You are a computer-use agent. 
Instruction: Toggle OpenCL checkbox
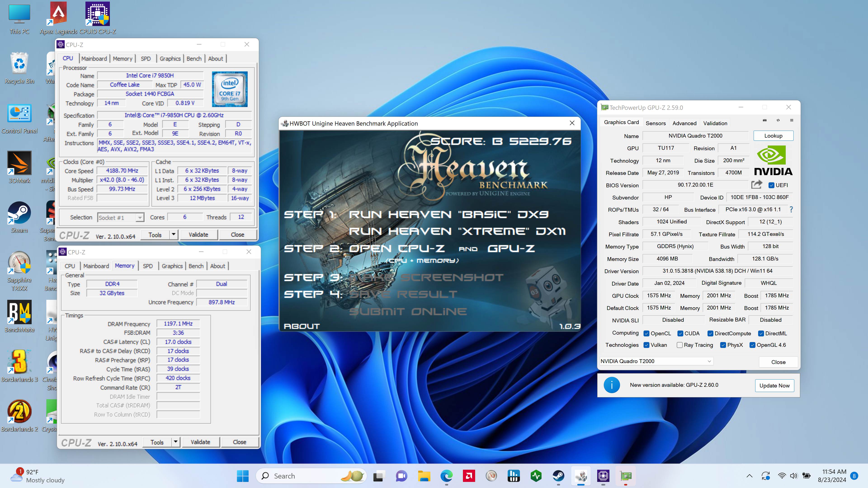[646, 333]
